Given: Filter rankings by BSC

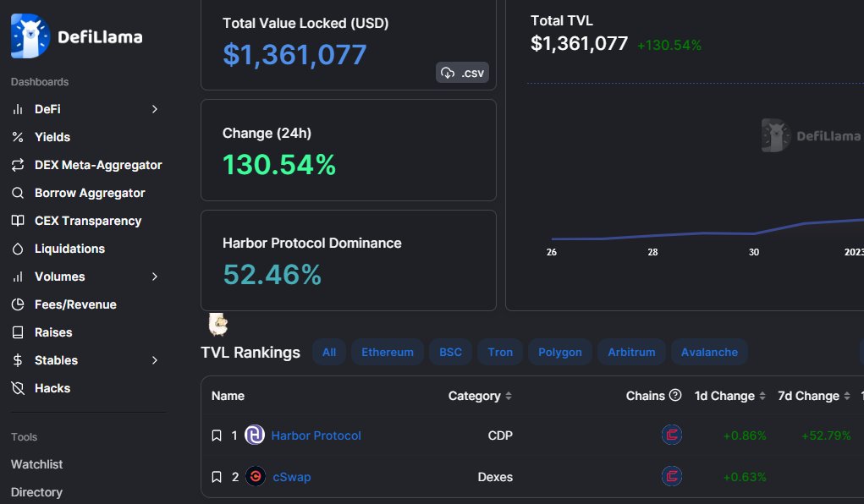Looking at the screenshot, I should tap(450, 352).
